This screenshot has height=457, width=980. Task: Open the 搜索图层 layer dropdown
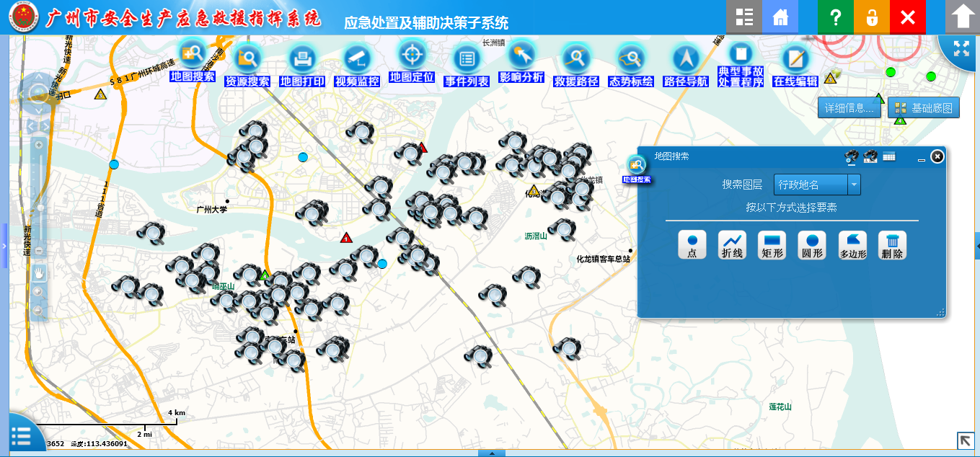[817, 185]
